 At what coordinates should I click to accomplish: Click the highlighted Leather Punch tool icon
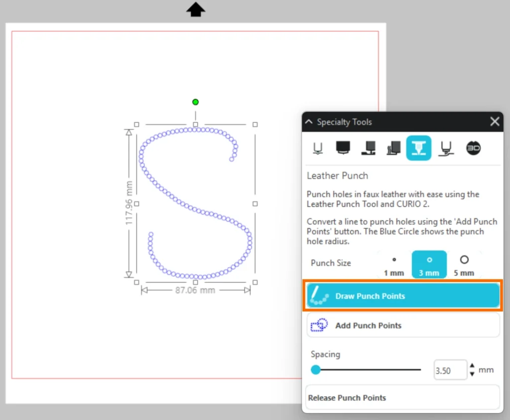419,148
